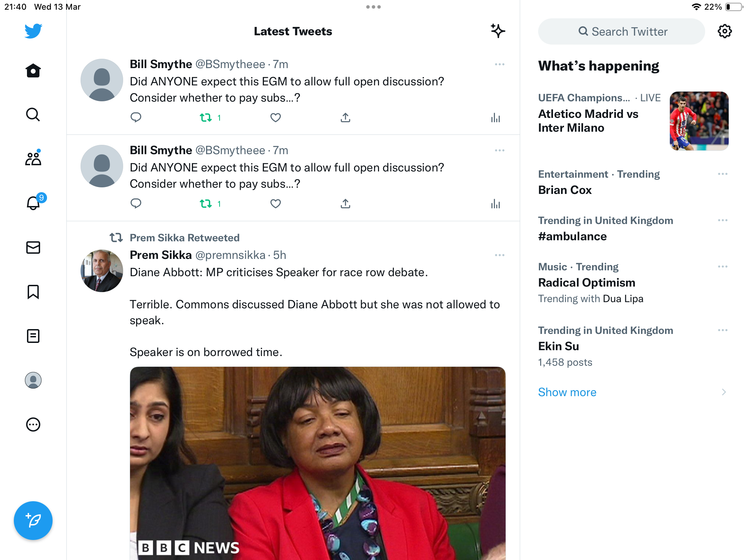Click the sparkle top tweets icon
Image resolution: width=747 pixels, height=560 pixels.
pyautogui.click(x=498, y=31)
